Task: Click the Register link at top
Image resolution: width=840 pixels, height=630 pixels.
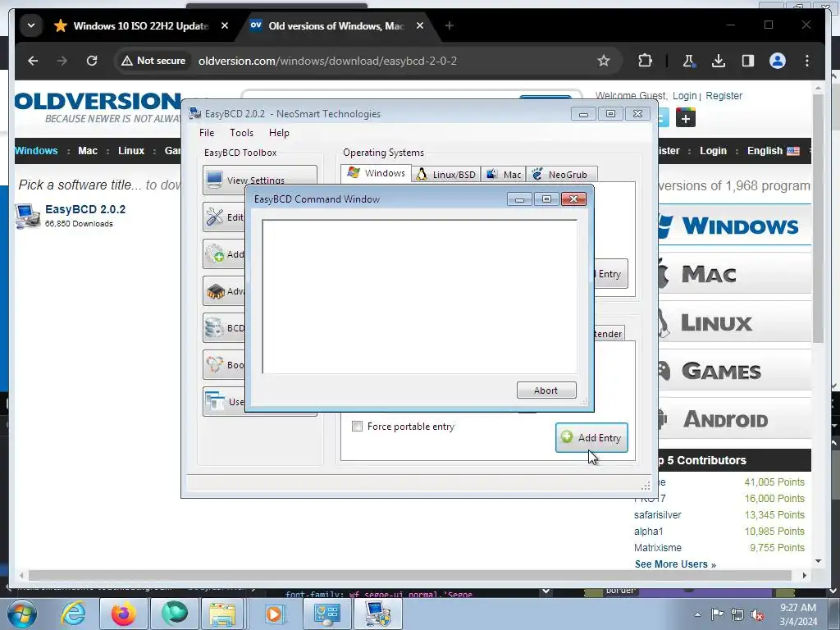Action: pyautogui.click(x=724, y=95)
